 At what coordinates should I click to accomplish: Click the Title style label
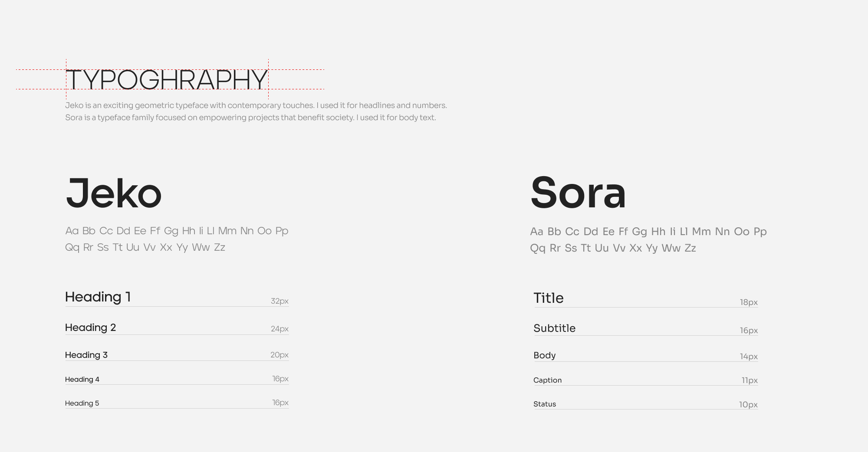point(549,298)
